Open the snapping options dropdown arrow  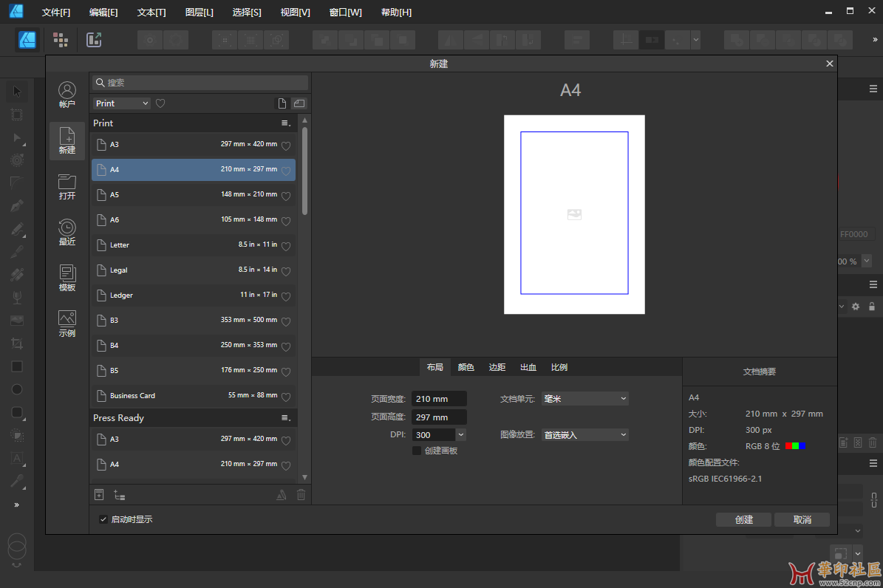tap(696, 40)
